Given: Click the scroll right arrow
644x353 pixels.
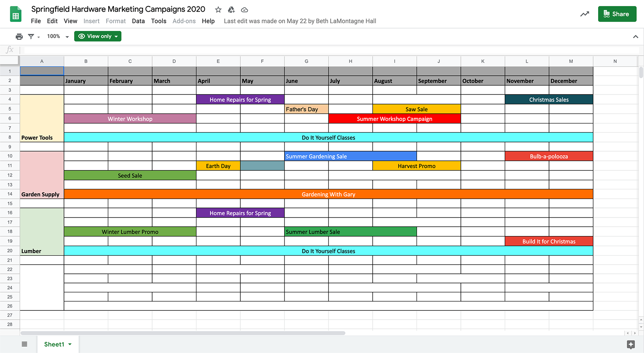Looking at the screenshot, I should click(x=635, y=333).
